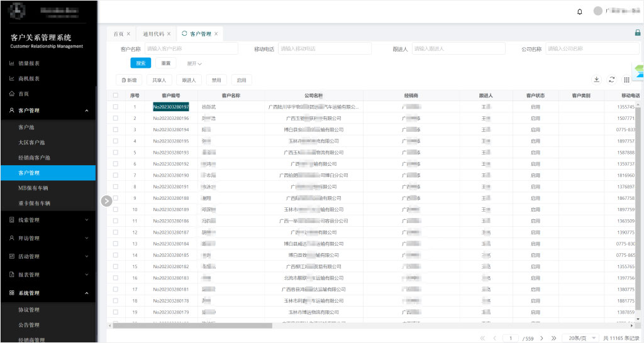
Task: Click the 报表管理 file icon
Action: (11, 275)
